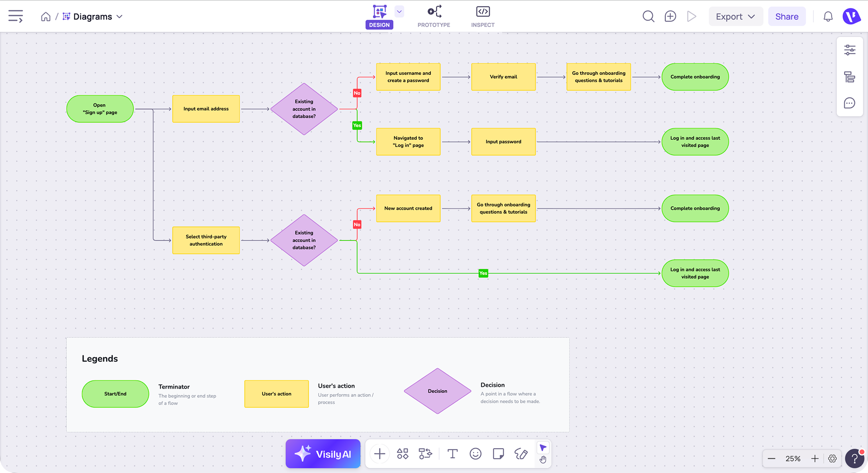This screenshot has width=868, height=473.
Task: Open the shapes library tool
Action: pos(403,454)
